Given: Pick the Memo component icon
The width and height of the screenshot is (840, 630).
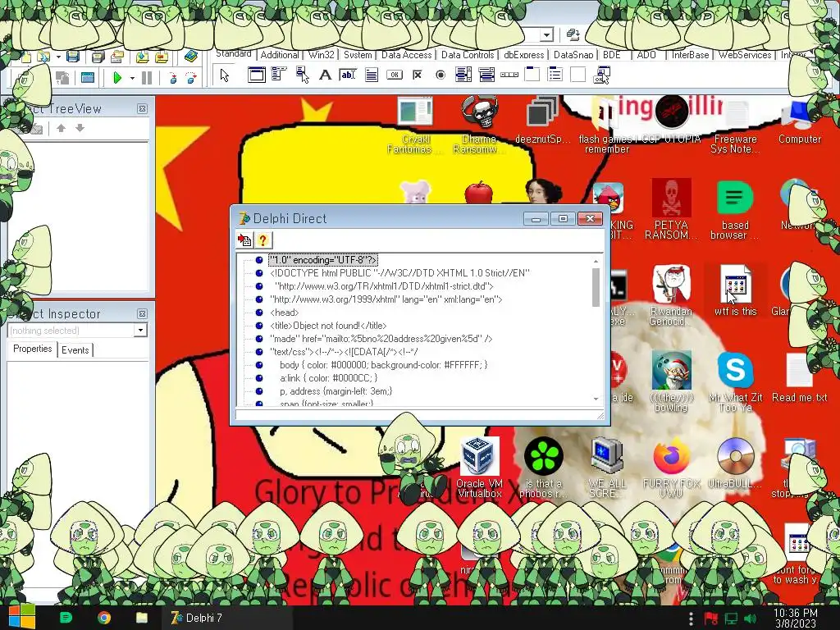Looking at the screenshot, I should [372, 75].
